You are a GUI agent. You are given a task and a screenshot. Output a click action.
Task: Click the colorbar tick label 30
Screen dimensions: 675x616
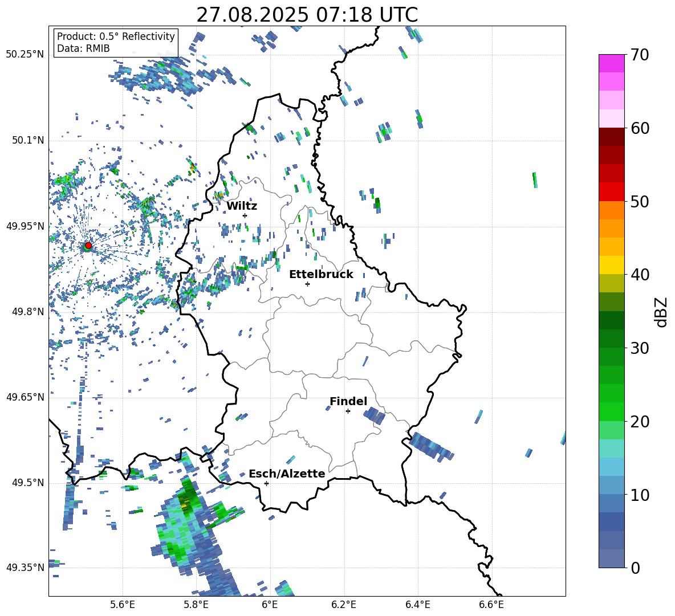(x=640, y=348)
